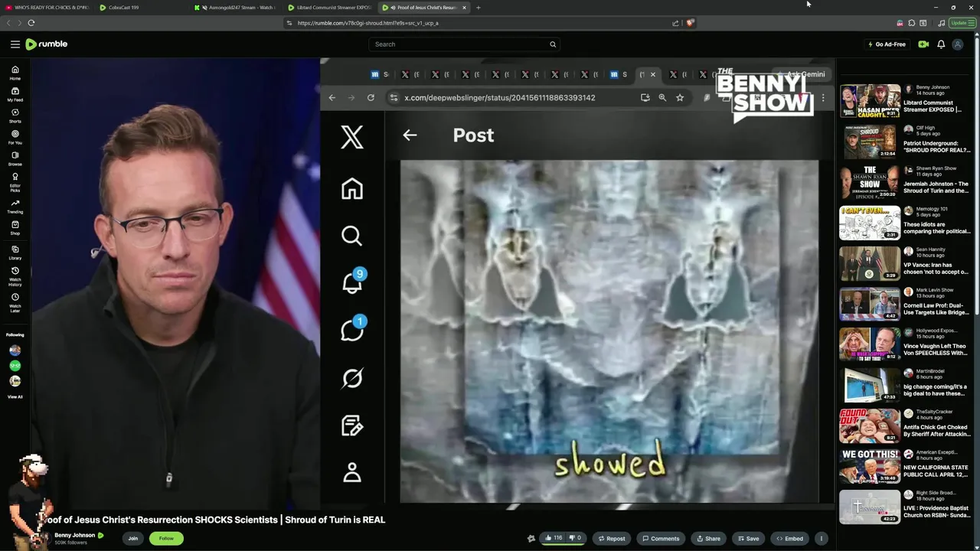Image resolution: width=980 pixels, height=551 pixels.
Task: Switch to the Libtard Communist Streamer tab
Action: pos(331,8)
